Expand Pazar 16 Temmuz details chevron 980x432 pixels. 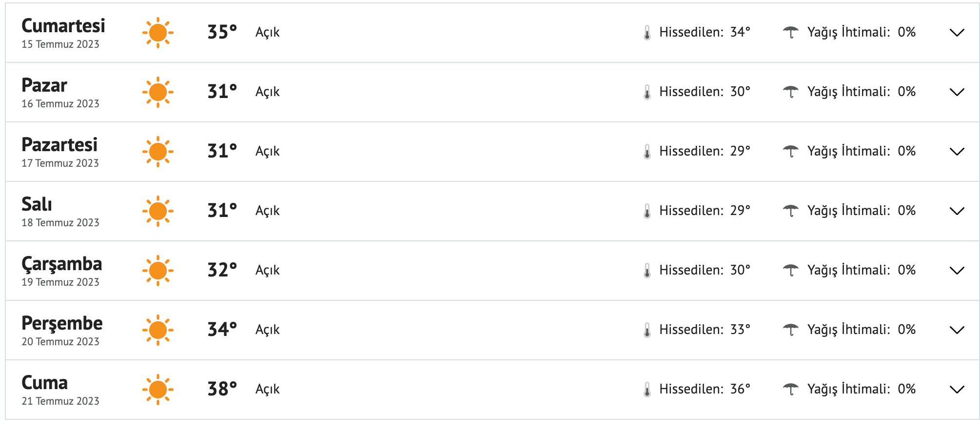[x=957, y=92]
